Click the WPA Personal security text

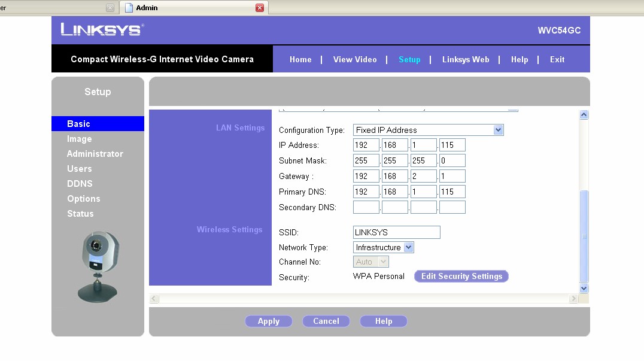(379, 277)
